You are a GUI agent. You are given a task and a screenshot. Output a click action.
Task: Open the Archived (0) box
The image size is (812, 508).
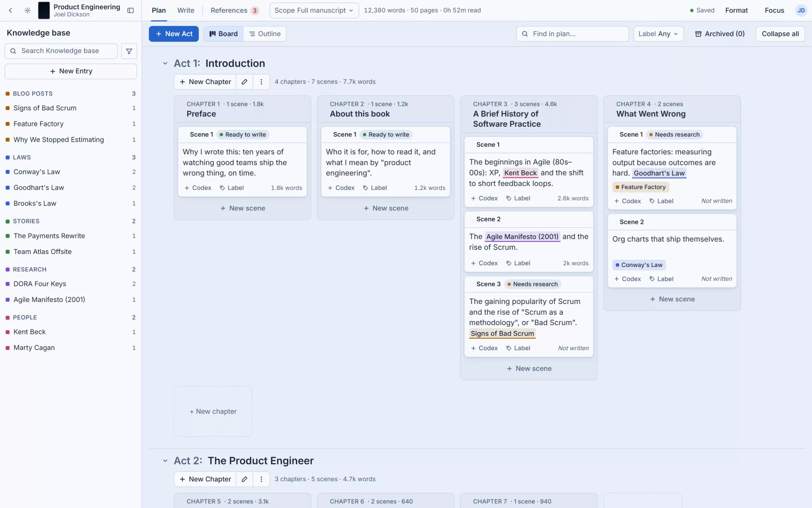pyautogui.click(x=720, y=34)
